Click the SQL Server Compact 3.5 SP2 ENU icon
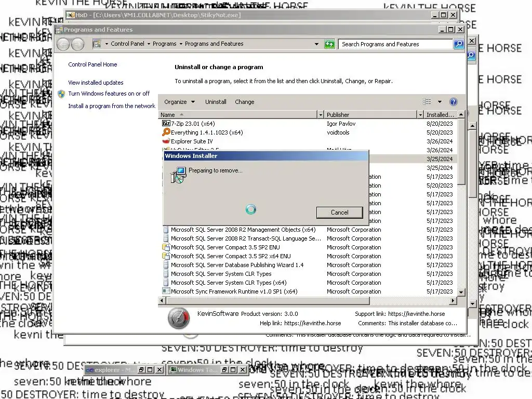 coord(166,247)
